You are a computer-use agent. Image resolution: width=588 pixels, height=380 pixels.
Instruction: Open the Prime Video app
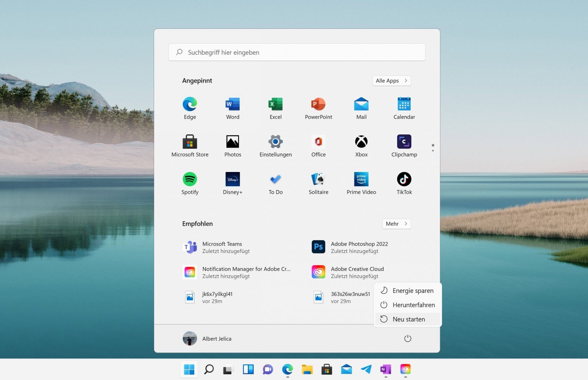click(361, 183)
